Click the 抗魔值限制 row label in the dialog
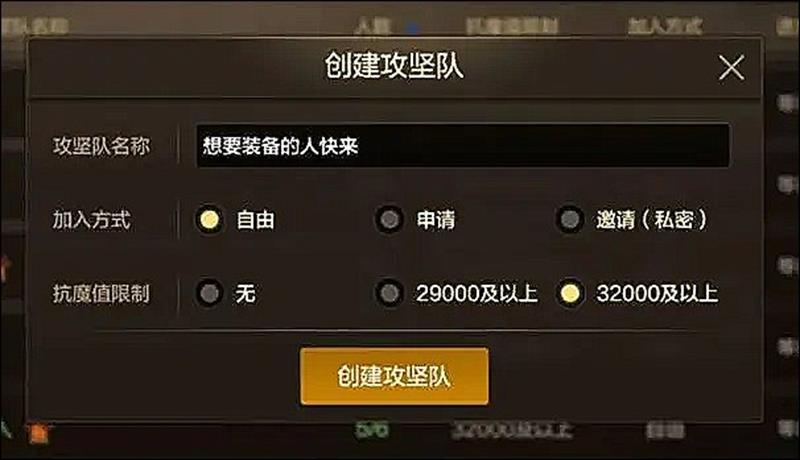The height and width of the screenshot is (460, 800). pos(101,294)
